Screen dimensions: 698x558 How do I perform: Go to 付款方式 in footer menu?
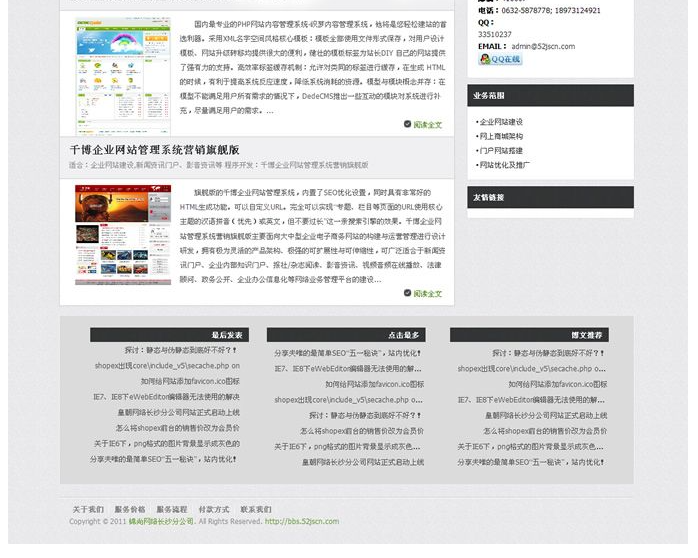tap(214, 509)
